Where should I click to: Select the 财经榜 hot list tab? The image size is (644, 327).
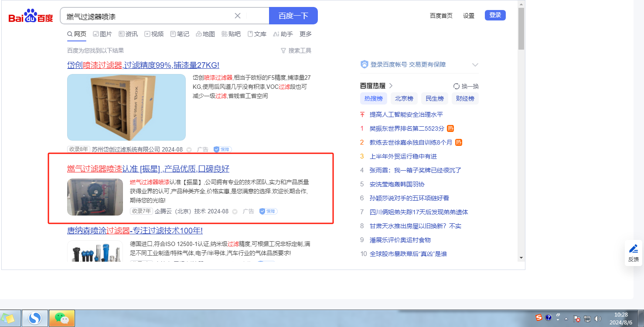pyautogui.click(x=465, y=98)
